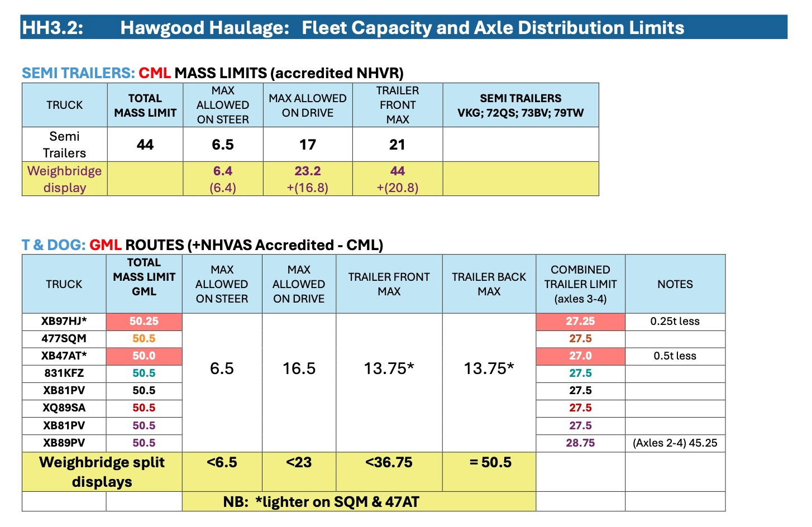
Task: Select the T & DOG GML ROUTES heading
Action: pos(202,245)
